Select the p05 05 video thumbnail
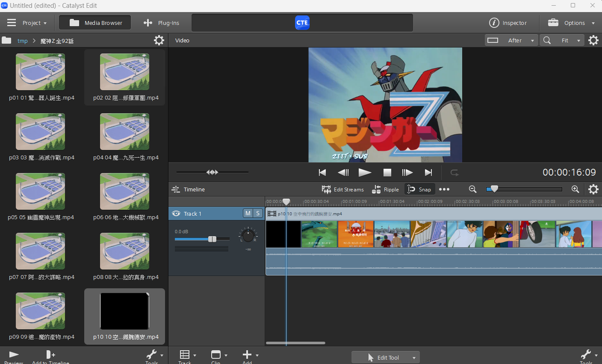This screenshot has height=364, width=602. [40, 192]
